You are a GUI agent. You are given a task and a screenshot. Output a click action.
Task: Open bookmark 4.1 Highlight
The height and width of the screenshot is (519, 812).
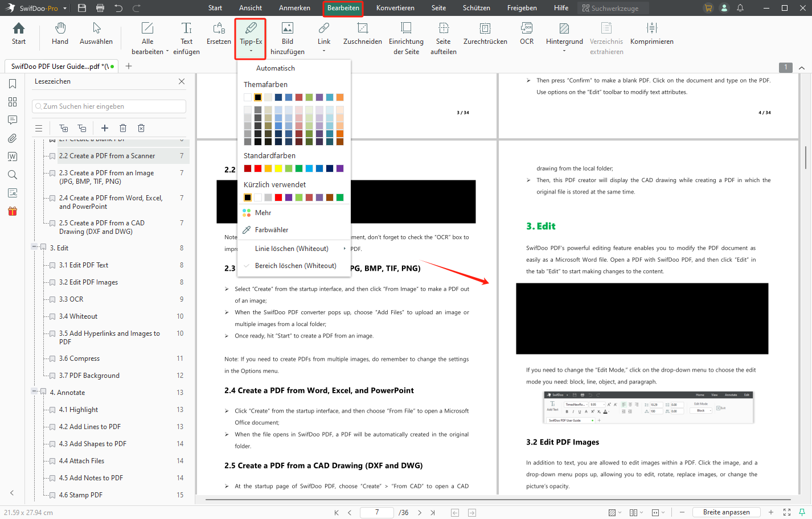[79, 410]
